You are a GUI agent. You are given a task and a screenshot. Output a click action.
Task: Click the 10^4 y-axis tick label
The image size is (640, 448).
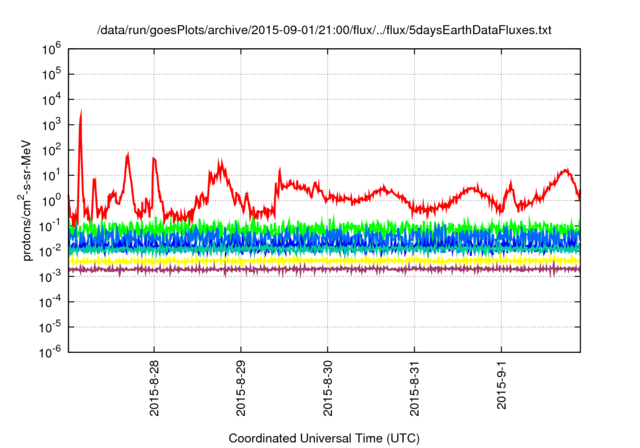click(x=51, y=99)
